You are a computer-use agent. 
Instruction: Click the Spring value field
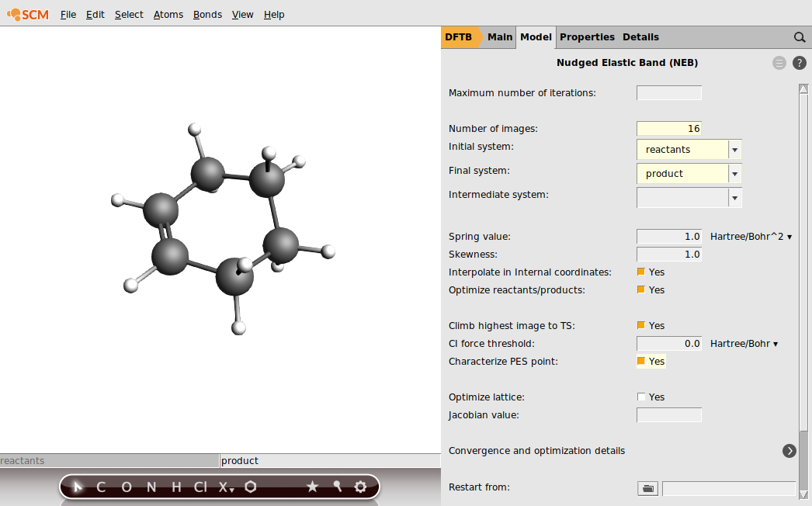669,237
